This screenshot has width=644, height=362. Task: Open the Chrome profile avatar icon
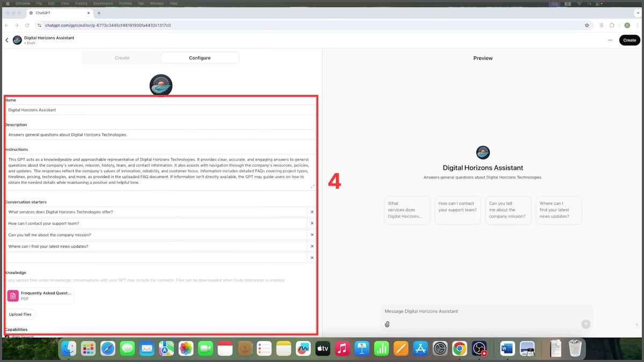[627, 25]
